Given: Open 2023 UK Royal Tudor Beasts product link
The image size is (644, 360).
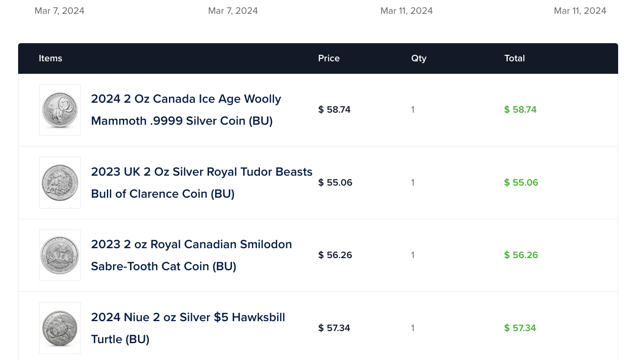Looking at the screenshot, I should tap(202, 183).
